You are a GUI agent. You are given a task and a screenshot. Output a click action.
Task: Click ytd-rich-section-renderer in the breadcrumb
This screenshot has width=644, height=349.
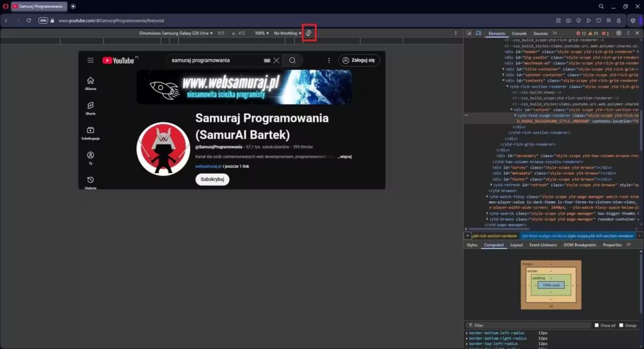click(494, 236)
